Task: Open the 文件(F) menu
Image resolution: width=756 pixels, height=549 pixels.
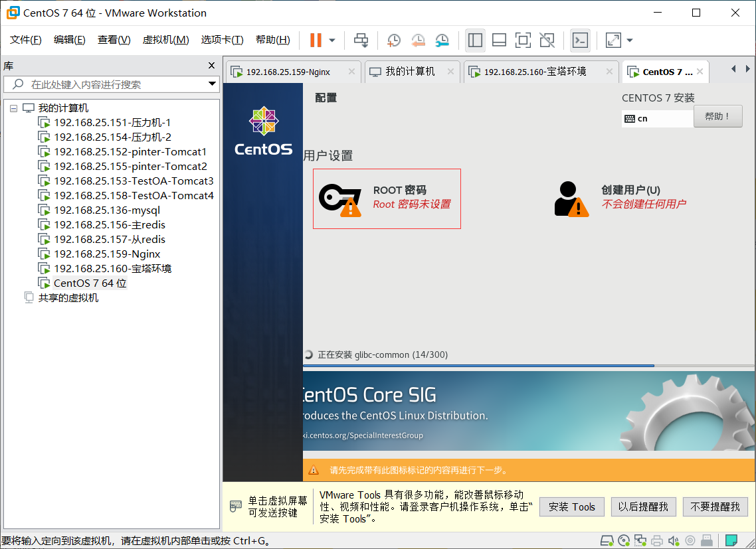Action: (25, 40)
